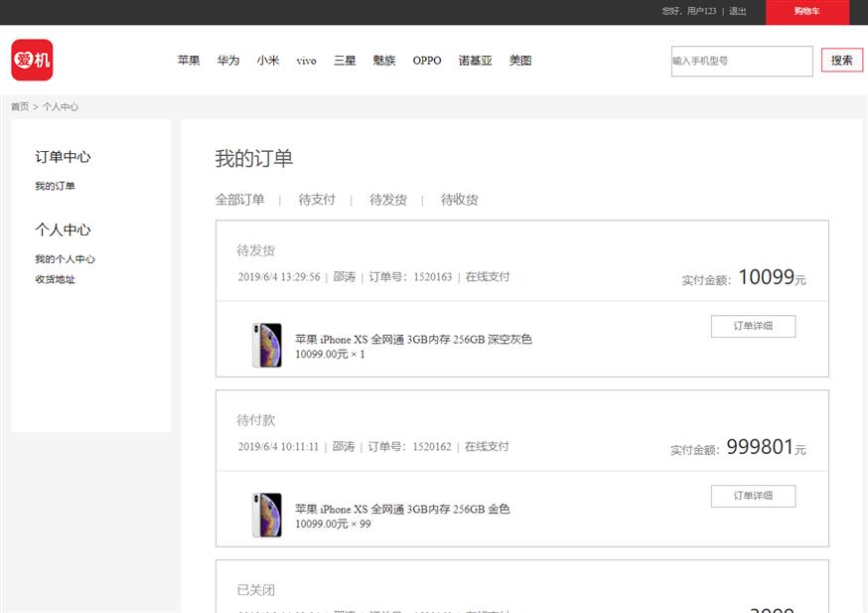Switch to the 全部订单 tab
The width and height of the screenshot is (868, 613).
[239, 200]
